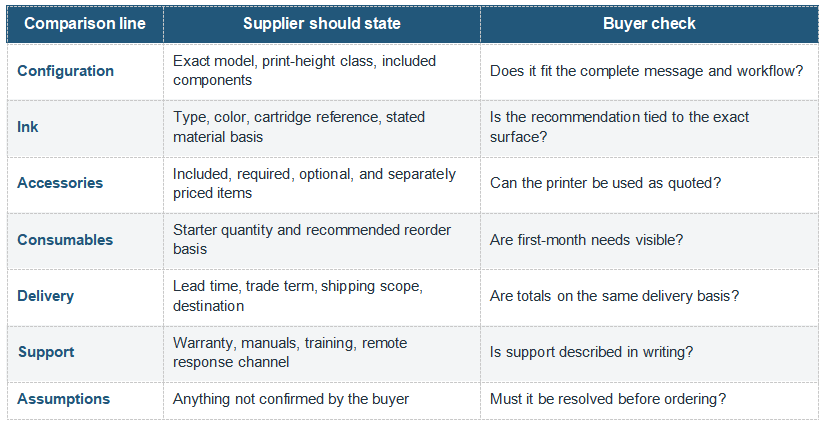Click the Buyer check column header
This screenshot has width=826, height=428.
pos(649,24)
